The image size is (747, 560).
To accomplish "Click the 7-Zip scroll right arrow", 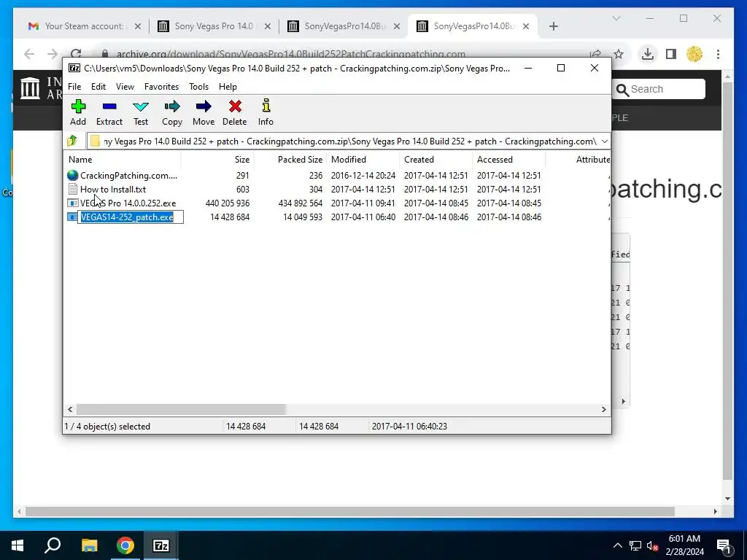I will coord(603,410).
